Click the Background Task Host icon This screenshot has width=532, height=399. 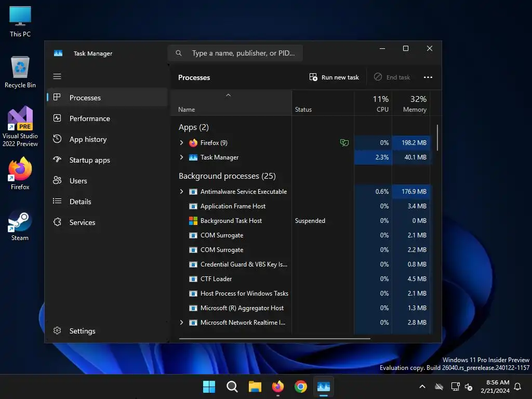(x=193, y=221)
